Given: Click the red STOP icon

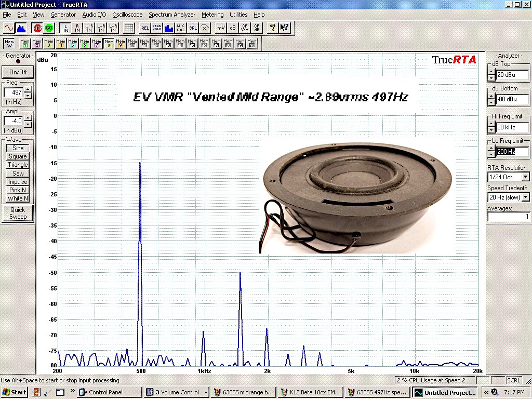Looking at the screenshot, I should click(x=37, y=28).
